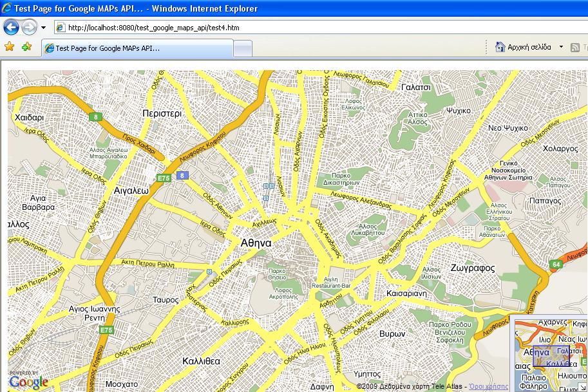Click the Γαλατσι label on the main map
This screenshot has width=588, height=392.
(x=416, y=88)
